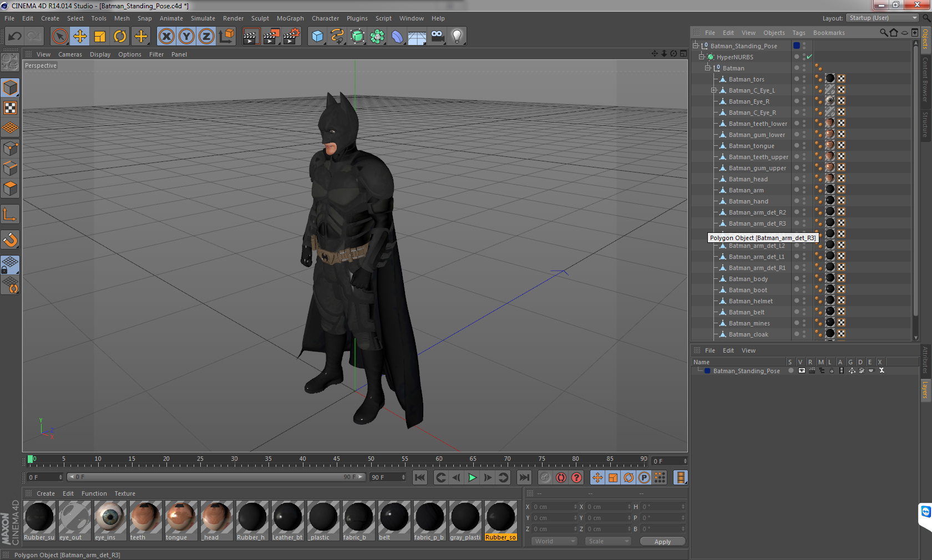Select Batman_belt in object tree

(x=746, y=312)
